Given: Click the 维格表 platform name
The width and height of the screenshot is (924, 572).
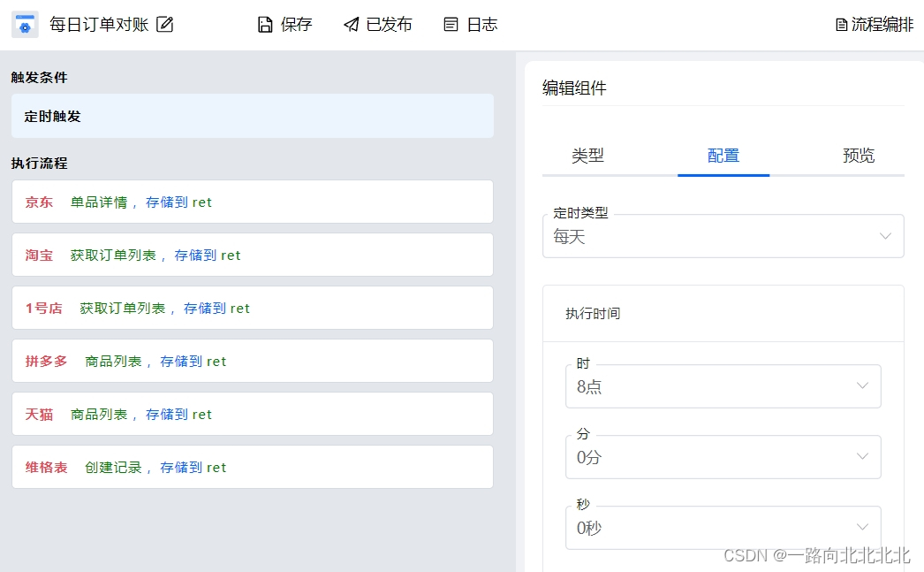Looking at the screenshot, I should 46,468.
